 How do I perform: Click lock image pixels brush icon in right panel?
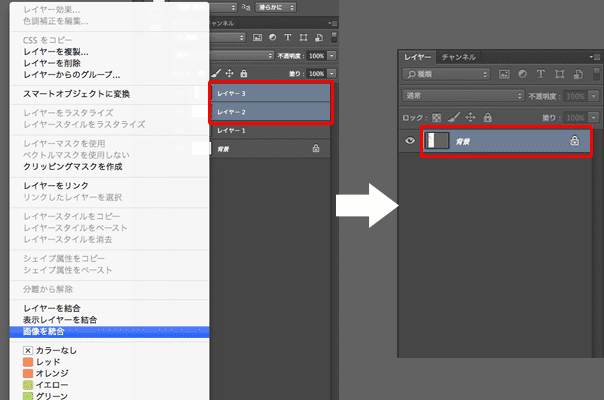point(452,117)
